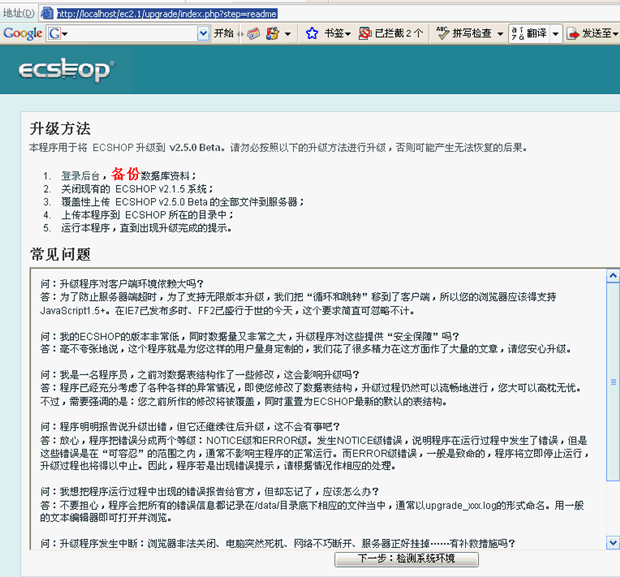Screen dimensions: 620x577
Task: Click the Google logo in toolbar
Action: point(23,34)
